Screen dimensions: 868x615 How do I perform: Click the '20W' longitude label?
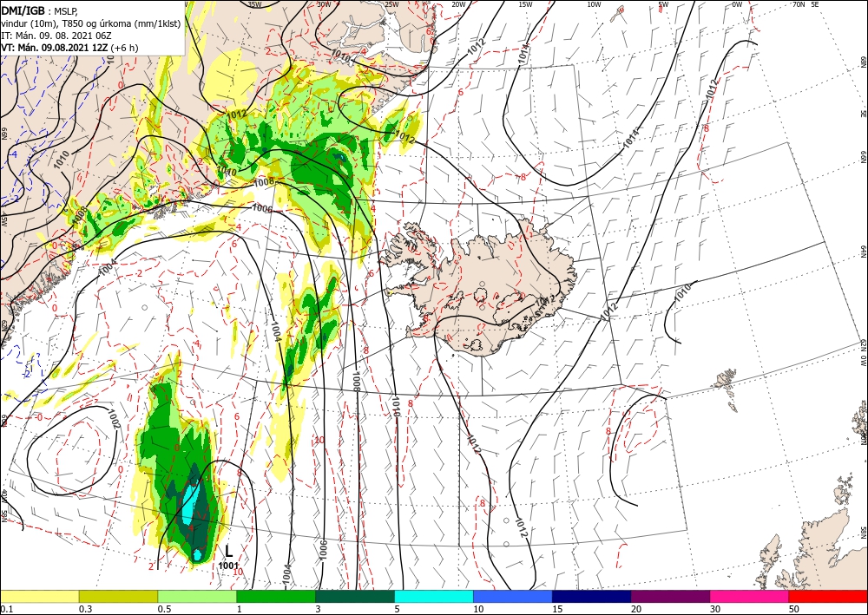tap(458, 4)
